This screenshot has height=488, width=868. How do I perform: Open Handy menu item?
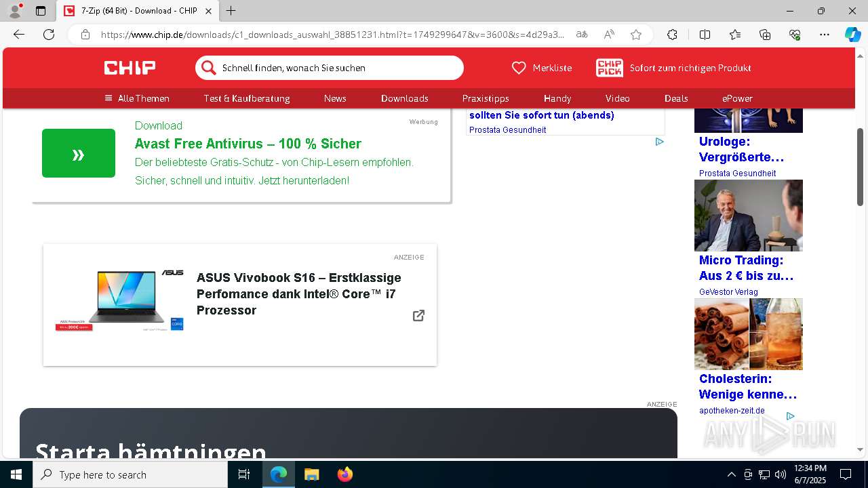[x=557, y=98]
